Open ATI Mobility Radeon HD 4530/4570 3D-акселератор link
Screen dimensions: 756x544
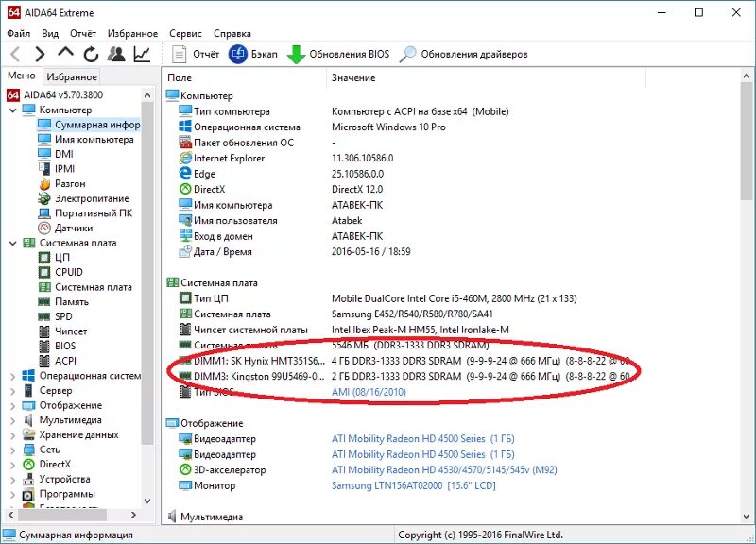tap(444, 469)
